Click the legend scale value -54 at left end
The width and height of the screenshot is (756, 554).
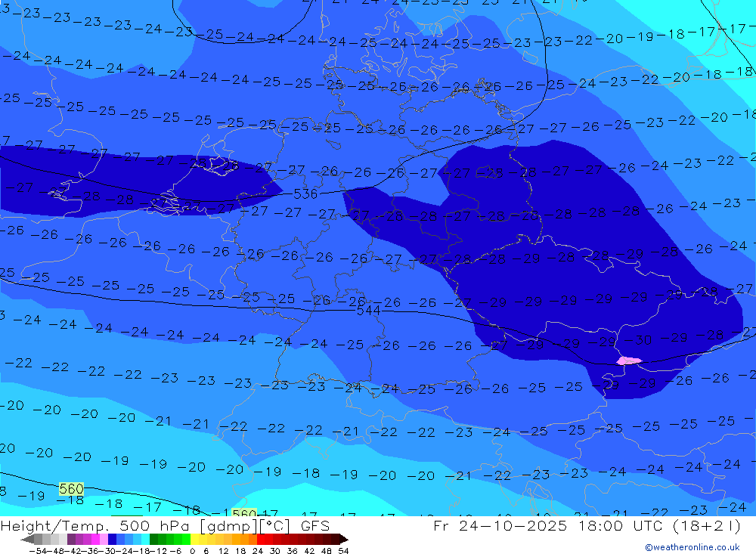click(38, 551)
